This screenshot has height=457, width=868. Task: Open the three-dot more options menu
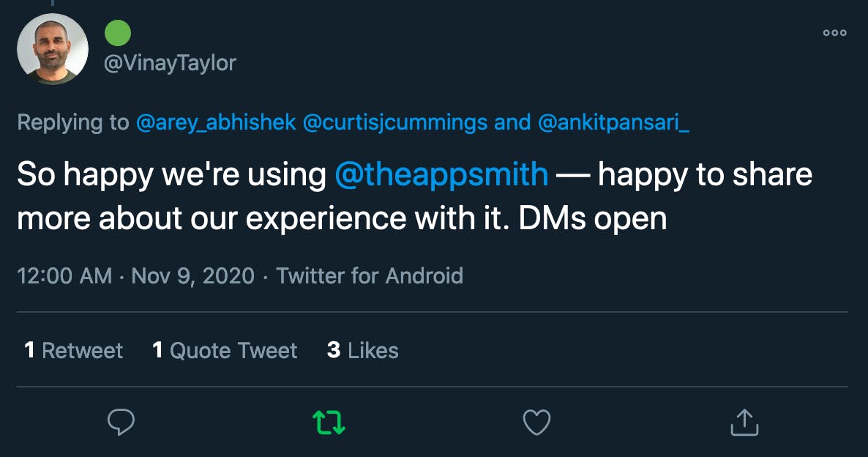pos(834,33)
